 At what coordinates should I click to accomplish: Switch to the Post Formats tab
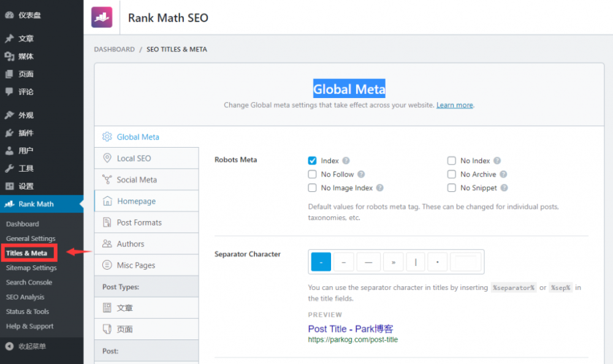[139, 222]
